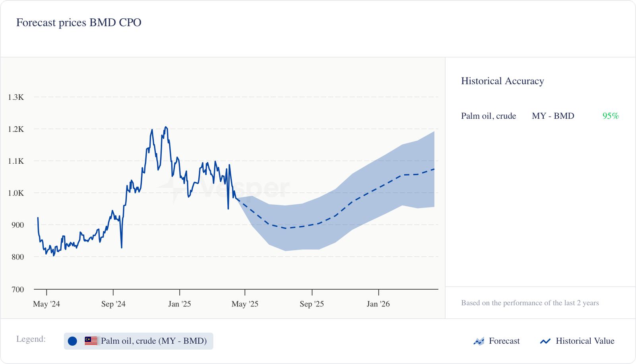
Task: Select the Forecast legend label
Action: point(504,341)
